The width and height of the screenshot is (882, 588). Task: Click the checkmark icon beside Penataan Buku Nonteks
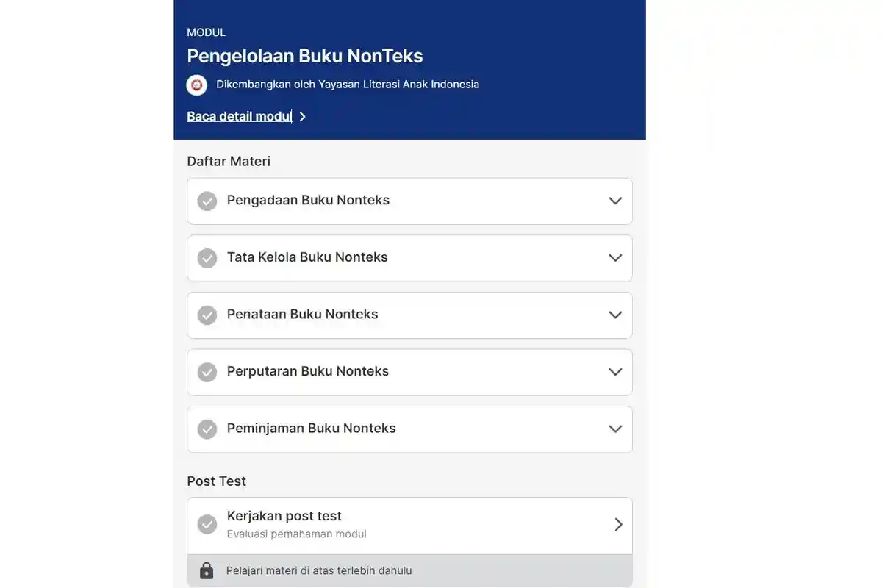pyautogui.click(x=207, y=315)
